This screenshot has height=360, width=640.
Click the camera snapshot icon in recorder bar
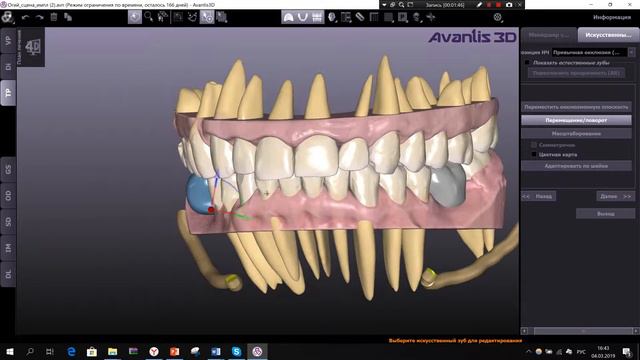[x=509, y=5]
